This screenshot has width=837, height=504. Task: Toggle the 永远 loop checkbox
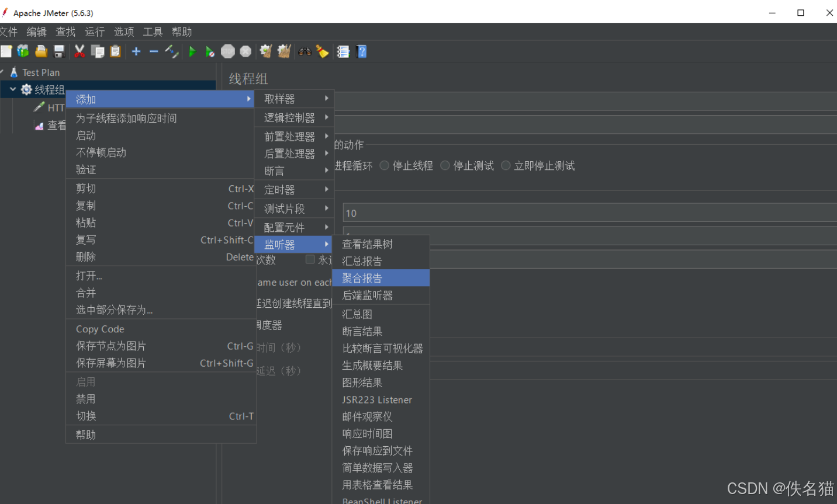click(310, 259)
